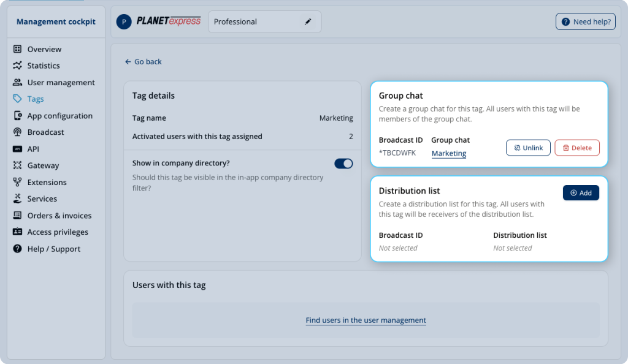Click the Gateway icon in sidebar
Viewport: 628px width, 364px height.
point(17,165)
